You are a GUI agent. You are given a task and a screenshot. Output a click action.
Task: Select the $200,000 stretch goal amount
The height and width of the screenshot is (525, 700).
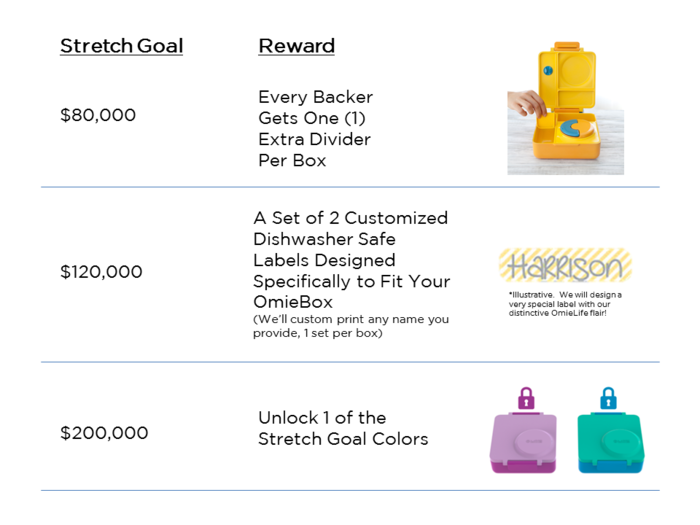[x=104, y=433]
